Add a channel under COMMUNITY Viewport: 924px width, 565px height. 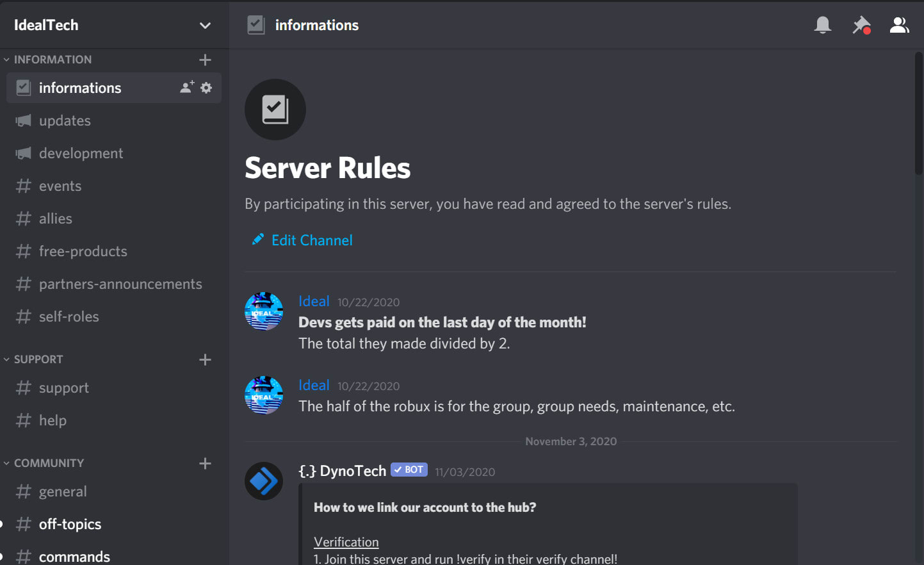pos(205,463)
